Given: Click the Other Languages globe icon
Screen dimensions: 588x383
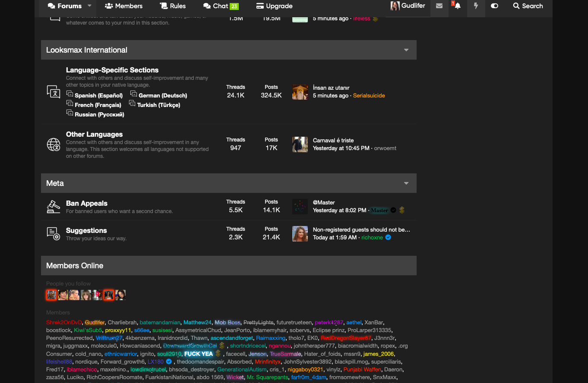Looking at the screenshot, I should pos(54,144).
